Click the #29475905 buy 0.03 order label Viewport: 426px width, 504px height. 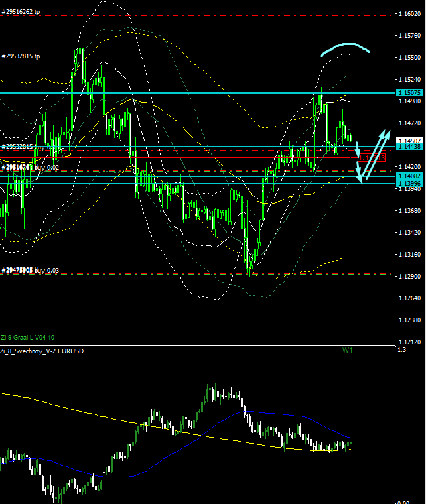pyautogui.click(x=31, y=270)
